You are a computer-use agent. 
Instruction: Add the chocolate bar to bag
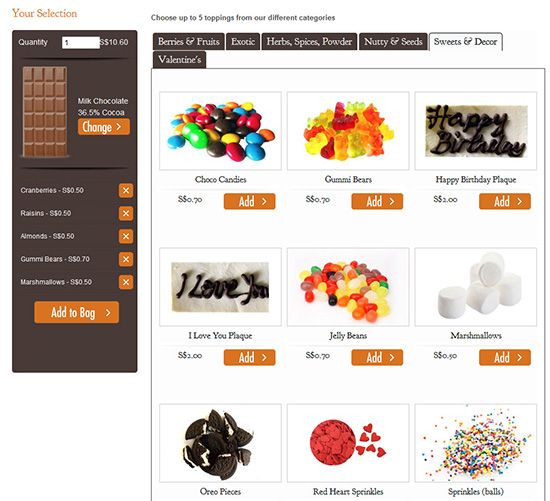[x=76, y=312]
